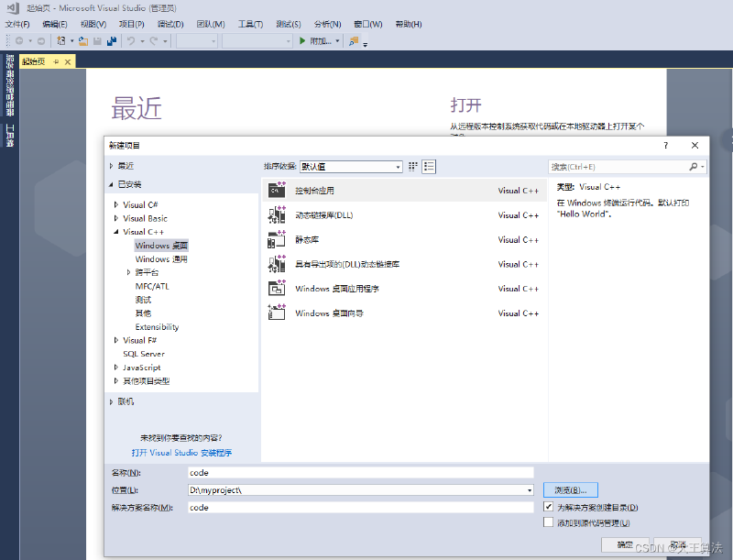
Task: Select MFC/ATL tree item
Action: point(152,286)
